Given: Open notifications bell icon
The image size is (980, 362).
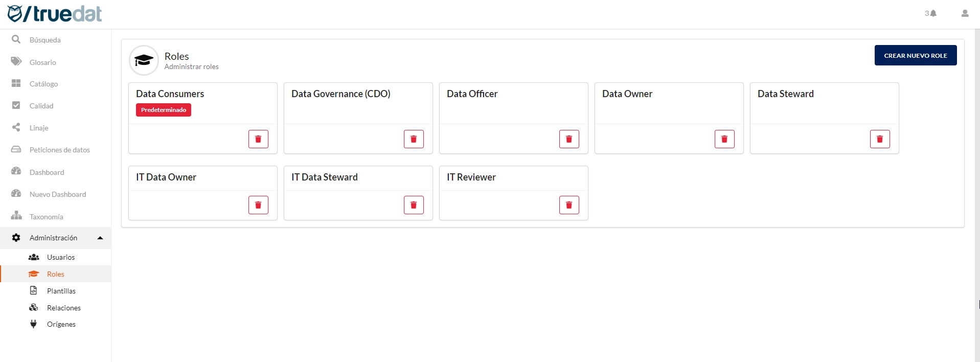Looking at the screenshot, I should point(932,13).
